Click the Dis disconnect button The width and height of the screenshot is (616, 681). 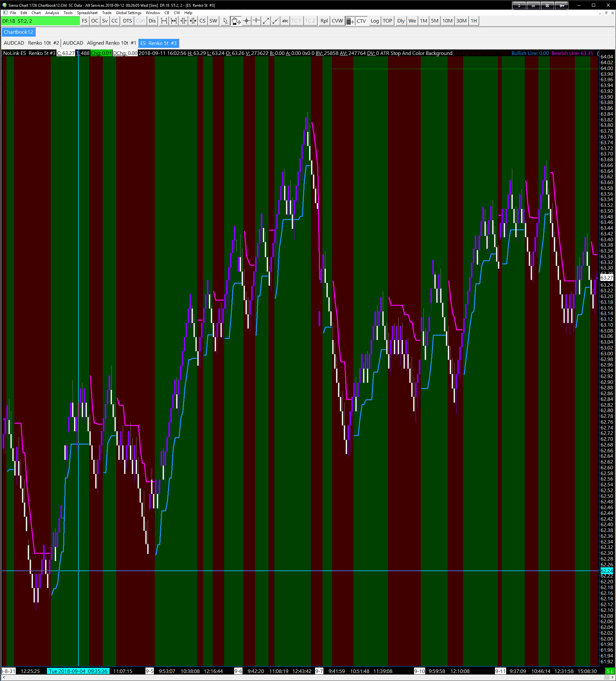coord(152,21)
